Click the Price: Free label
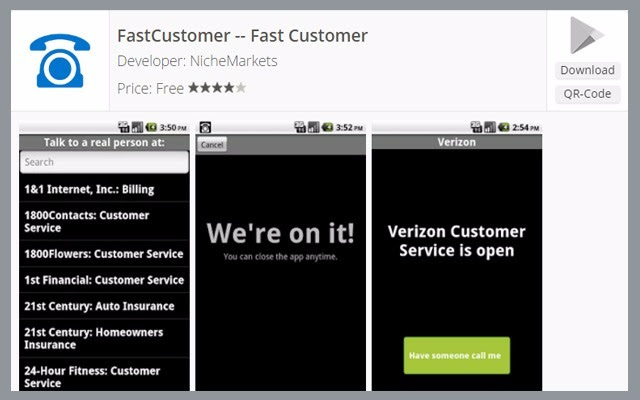Screen dimensions: 640x400 [150, 89]
